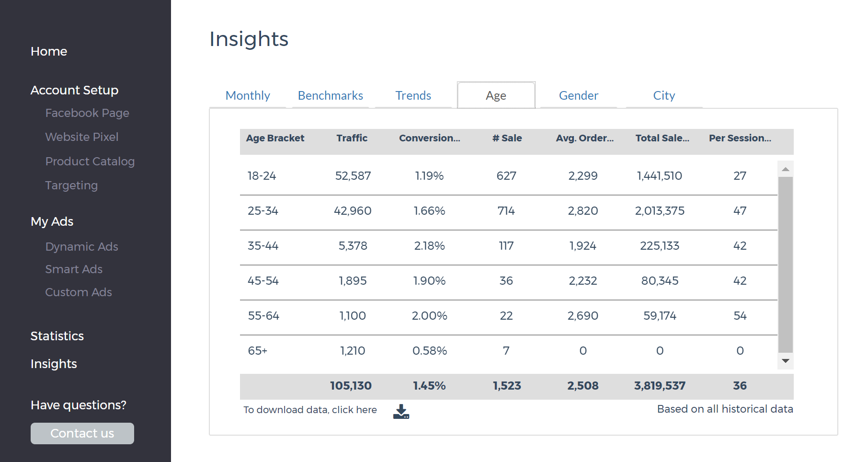Show the Gender insights tab

coord(578,95)
